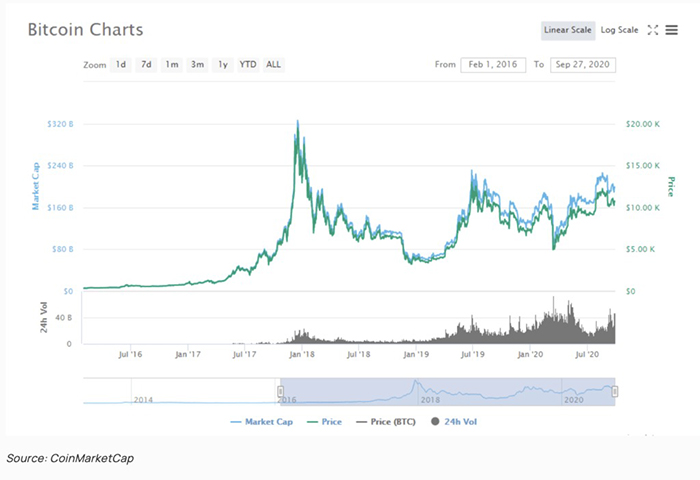Show ALL time range
The height and width of the screenshot is (480, 700).
click(x=273, y=65)
